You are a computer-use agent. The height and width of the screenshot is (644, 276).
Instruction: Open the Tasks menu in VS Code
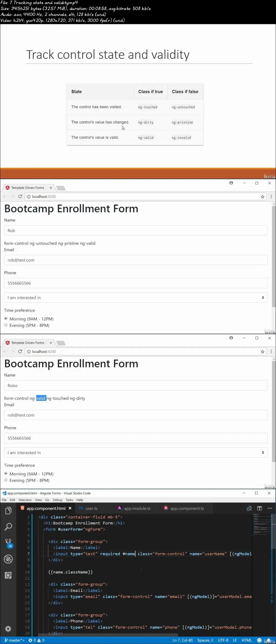[69, 500]
